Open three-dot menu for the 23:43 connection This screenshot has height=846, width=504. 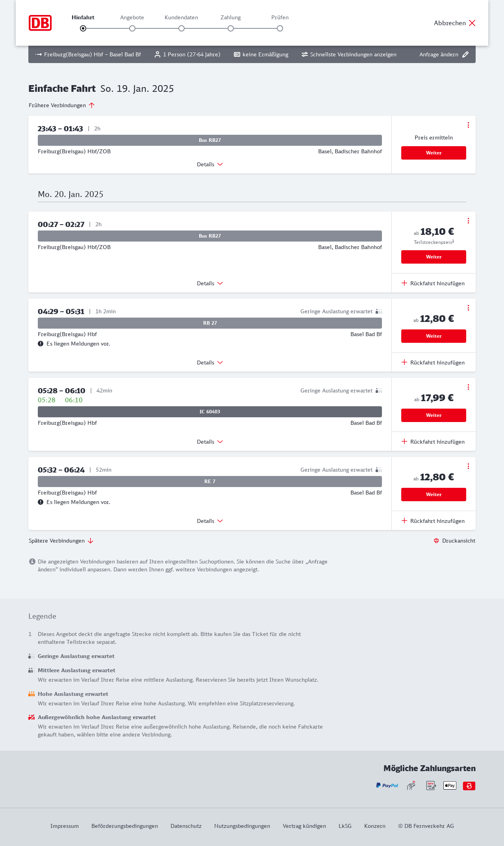pos(468,125)
